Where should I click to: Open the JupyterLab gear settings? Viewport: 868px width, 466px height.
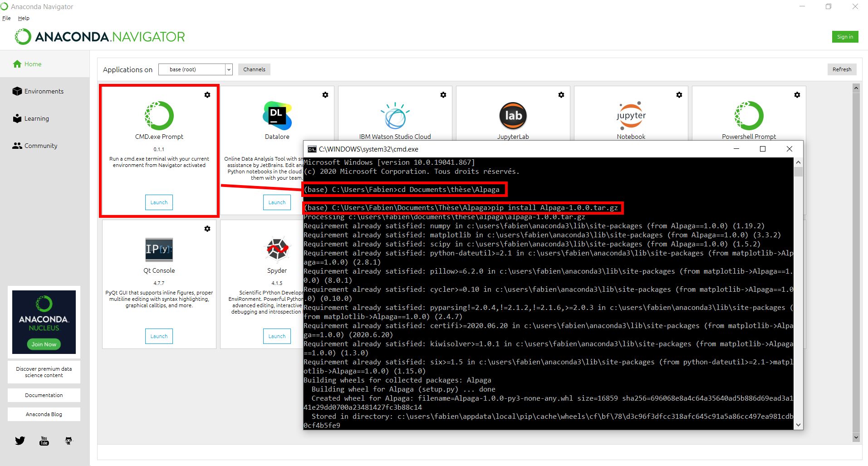[x=561, y=95]
